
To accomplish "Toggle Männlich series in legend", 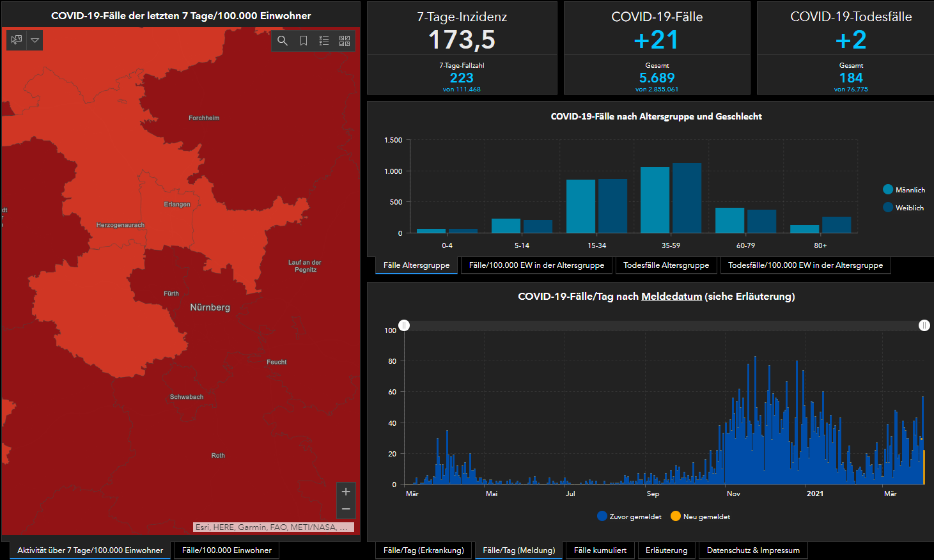I will point(888,190).
